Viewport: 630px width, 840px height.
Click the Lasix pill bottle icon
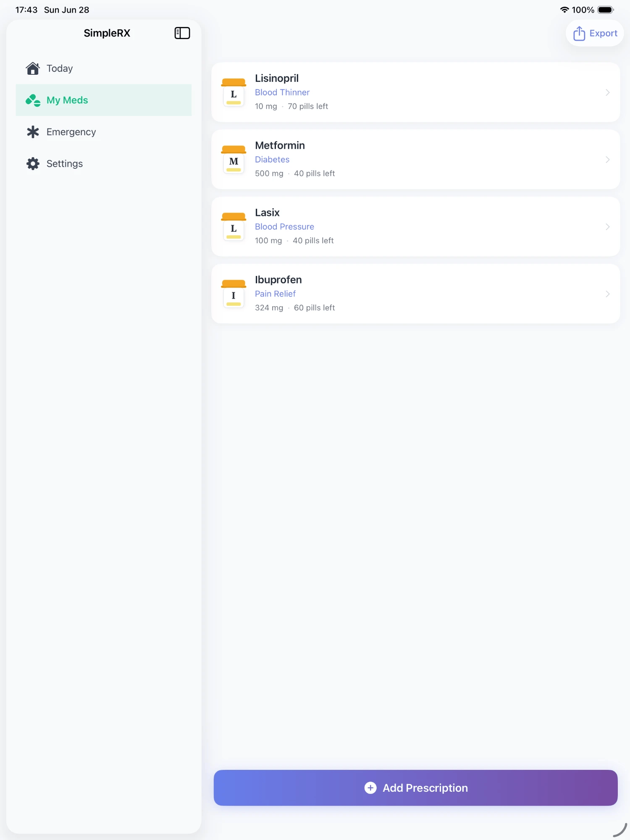(234, 227)
